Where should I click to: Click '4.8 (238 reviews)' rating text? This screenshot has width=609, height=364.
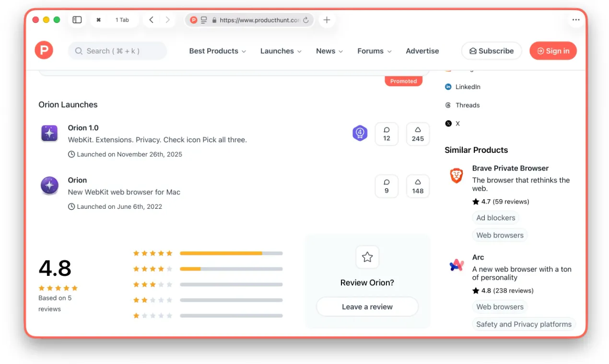click(507, 291)
